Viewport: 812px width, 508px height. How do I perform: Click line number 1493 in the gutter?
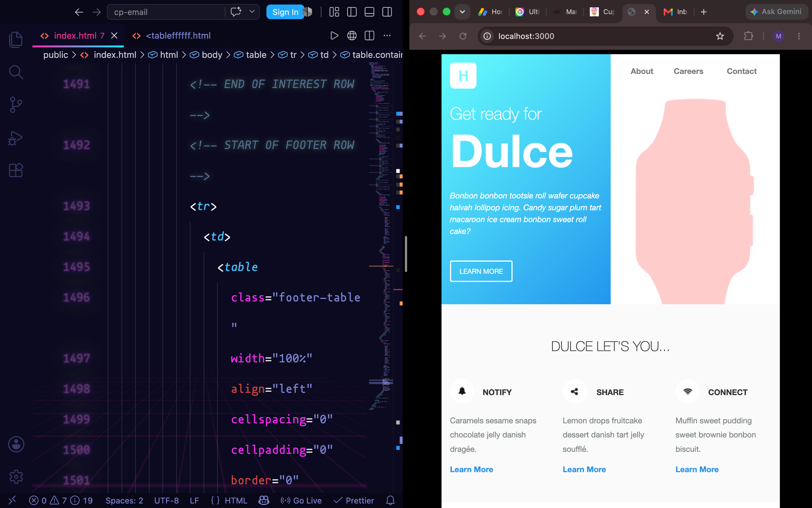(76, 206)
